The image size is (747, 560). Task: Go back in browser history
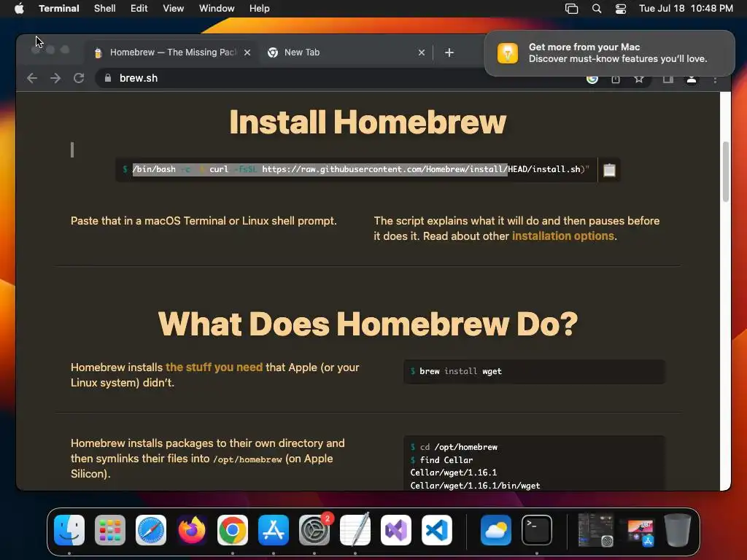[x=32, y=78]
